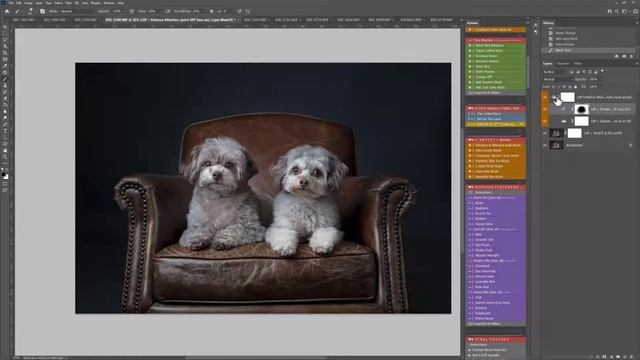Open the Window menu
Viewport: 640px width, 360px height.
click(109, 3)
